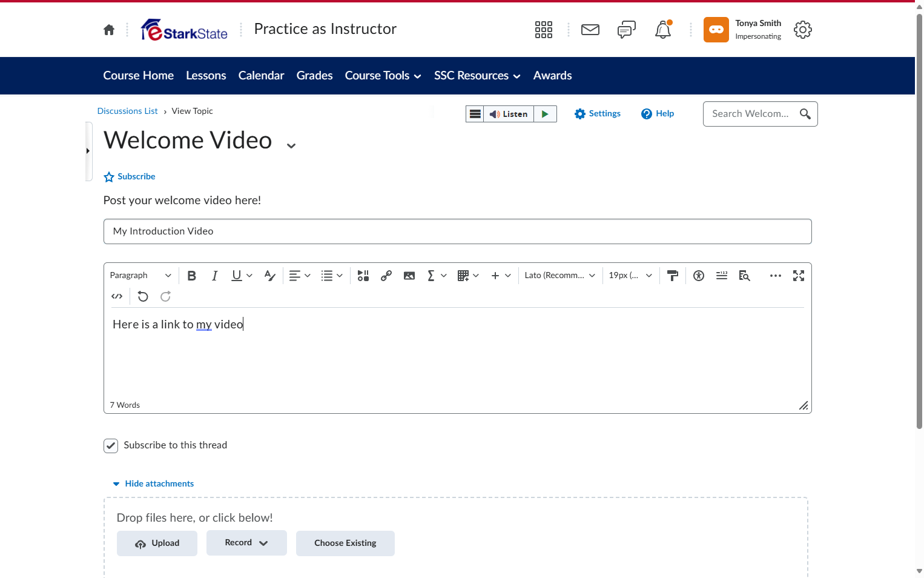Open the table insert dropdown
The image size is (924, 578).
(468, 276)
